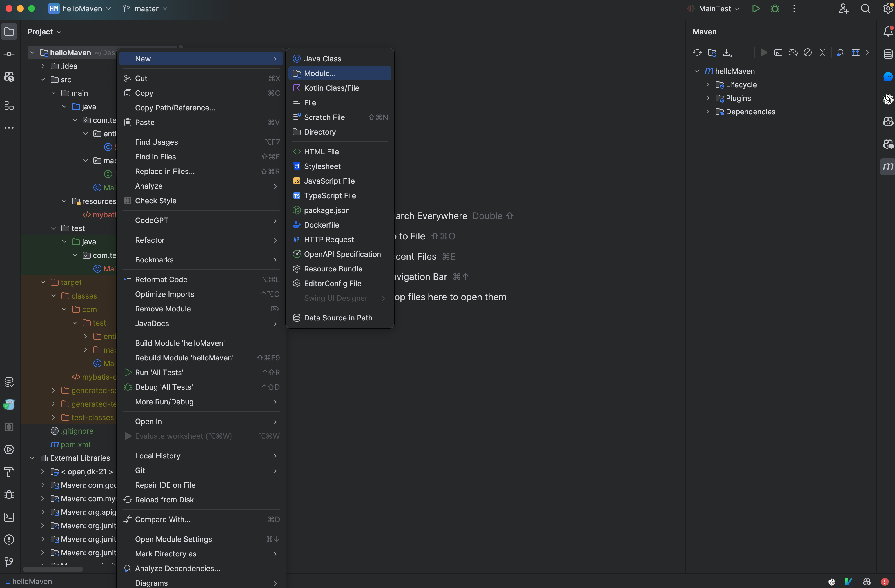
Task: Toggle the Project tool window
Action: click(9, 32)
